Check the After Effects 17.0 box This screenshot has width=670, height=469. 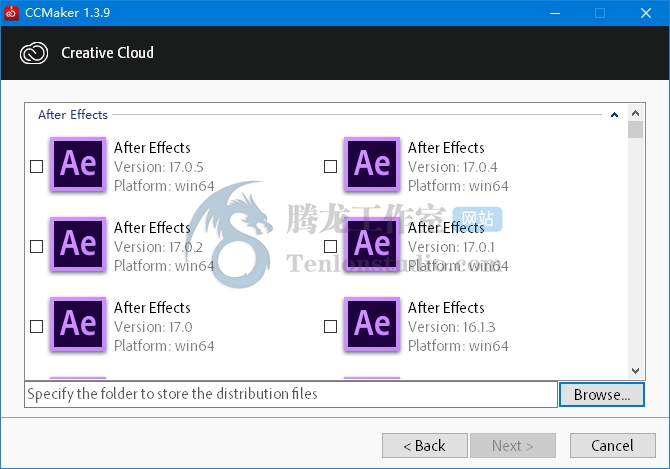coord(37,326)
